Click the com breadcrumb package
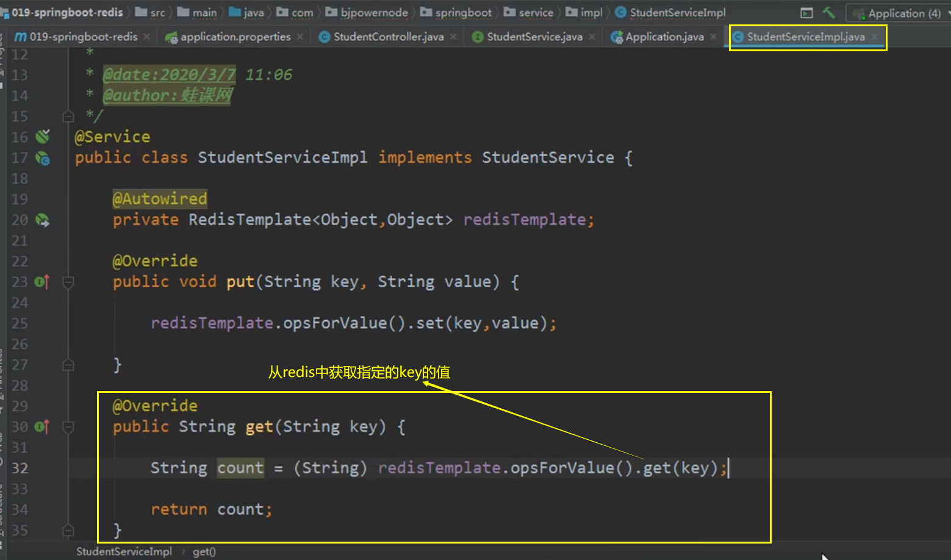 pos(295,12)
